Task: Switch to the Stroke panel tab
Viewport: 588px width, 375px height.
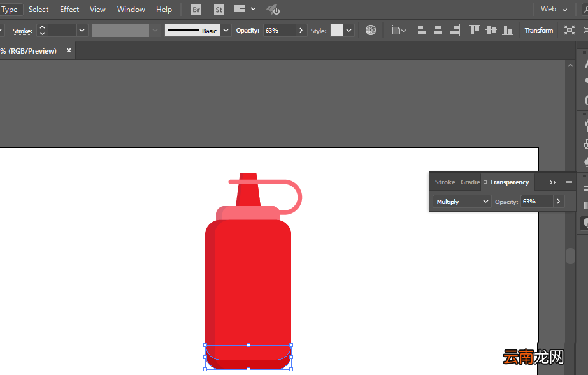Action: click(x=445, y=182)
